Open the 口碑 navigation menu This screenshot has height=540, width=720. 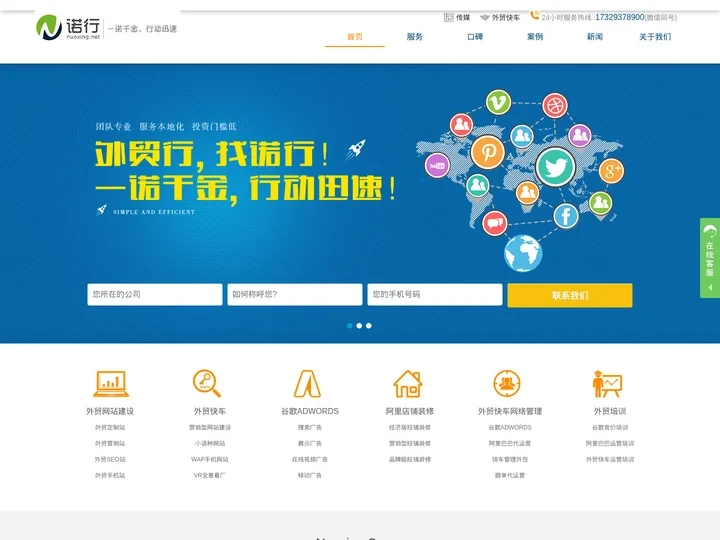tap(475, 37)
